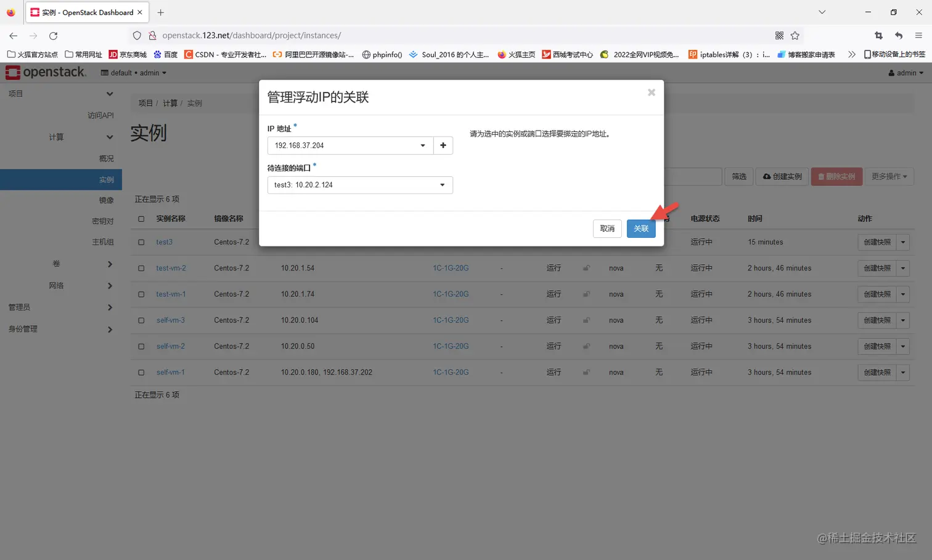Check the test-vm-1 instance checkbox
This screenshot has height=560, width=932.
141,294
